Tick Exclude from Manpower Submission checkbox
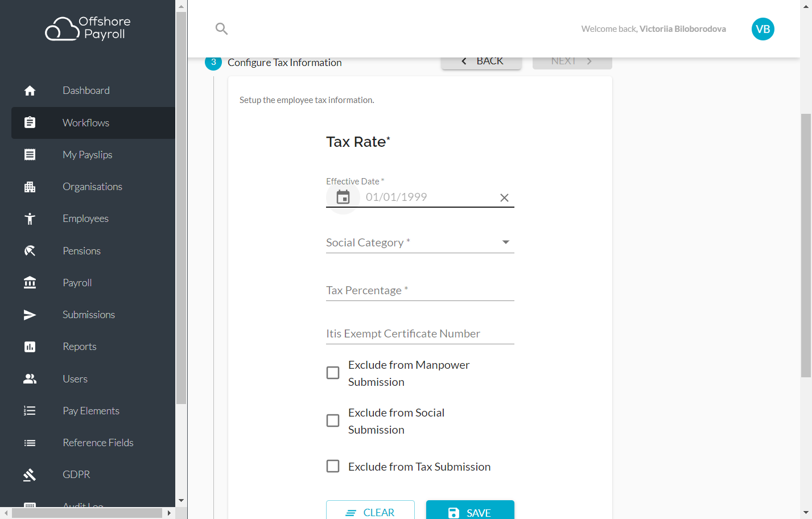The image size is (812, 519). click(x=333, y=373)
